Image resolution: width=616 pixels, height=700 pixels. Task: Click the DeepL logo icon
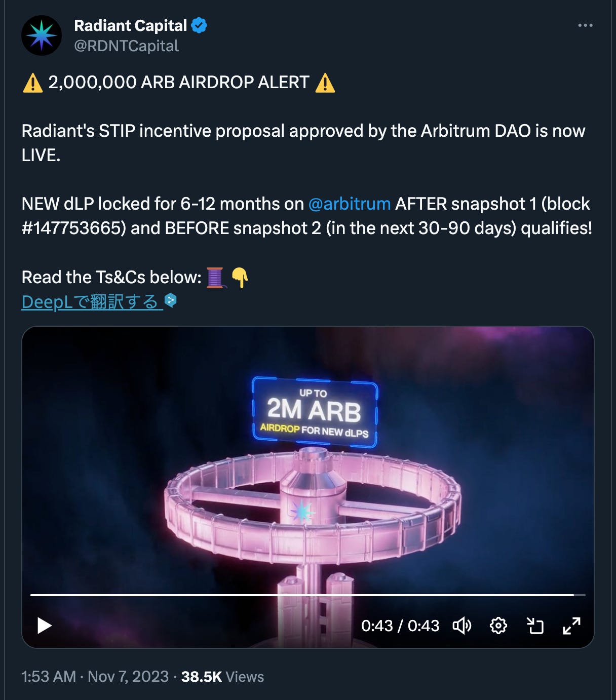click(171, 300)
